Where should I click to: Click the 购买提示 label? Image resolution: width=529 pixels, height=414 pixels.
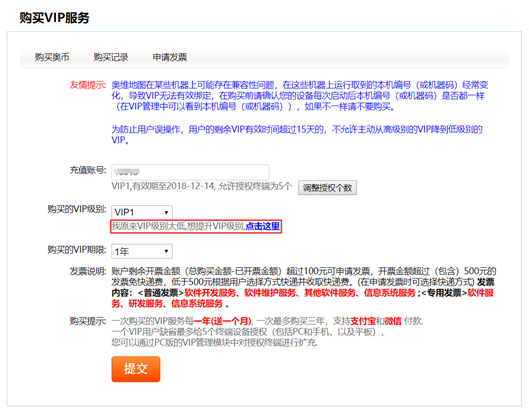pos(88,321)
